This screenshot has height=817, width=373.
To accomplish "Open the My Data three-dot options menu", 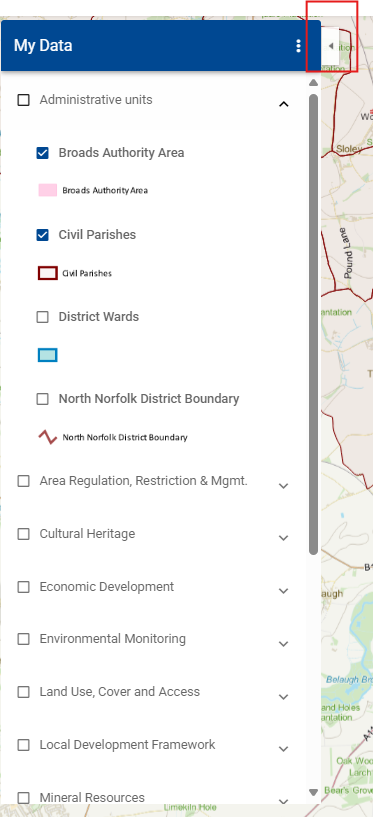I will [298, 46].
